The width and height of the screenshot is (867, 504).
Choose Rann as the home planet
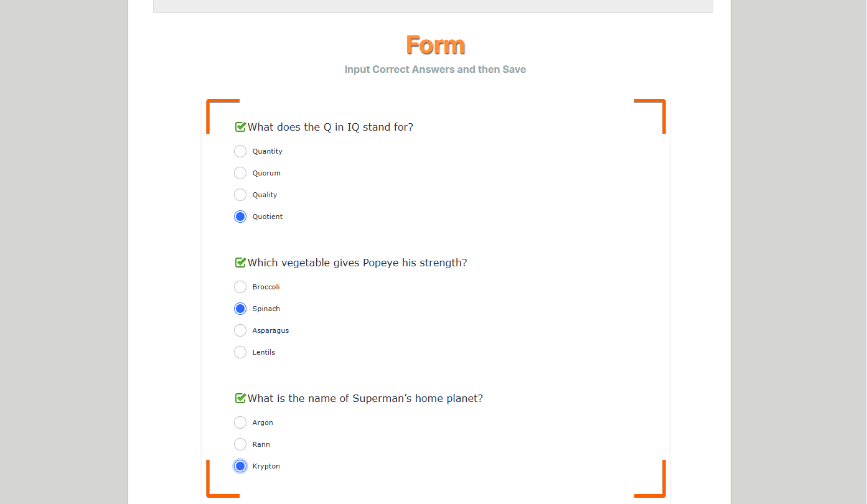pyautogui.click(x=240, y=444)
